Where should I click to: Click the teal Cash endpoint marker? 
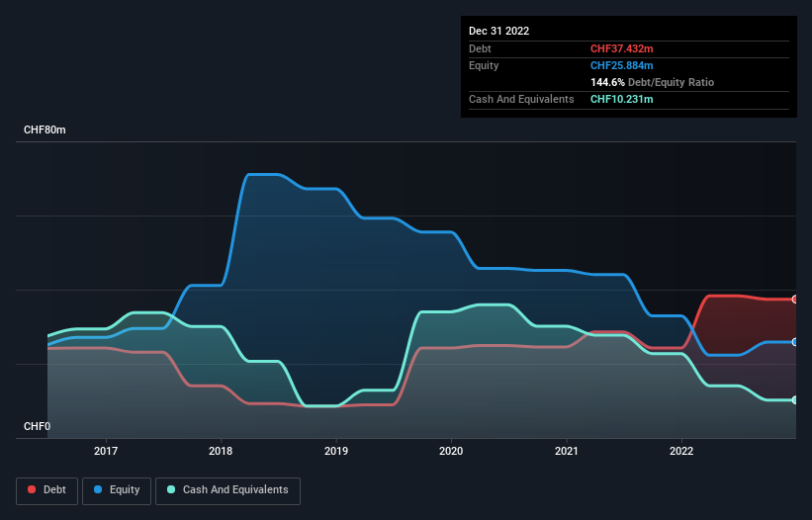(x=795, y=400)
